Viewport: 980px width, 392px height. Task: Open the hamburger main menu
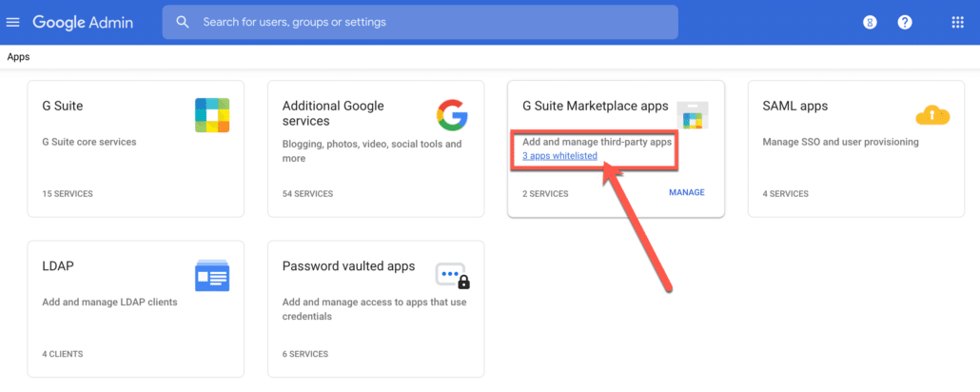coord(13,22)
